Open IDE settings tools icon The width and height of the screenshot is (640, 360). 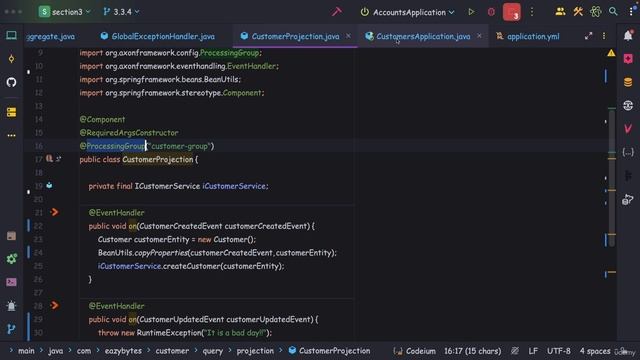[578, 12]
